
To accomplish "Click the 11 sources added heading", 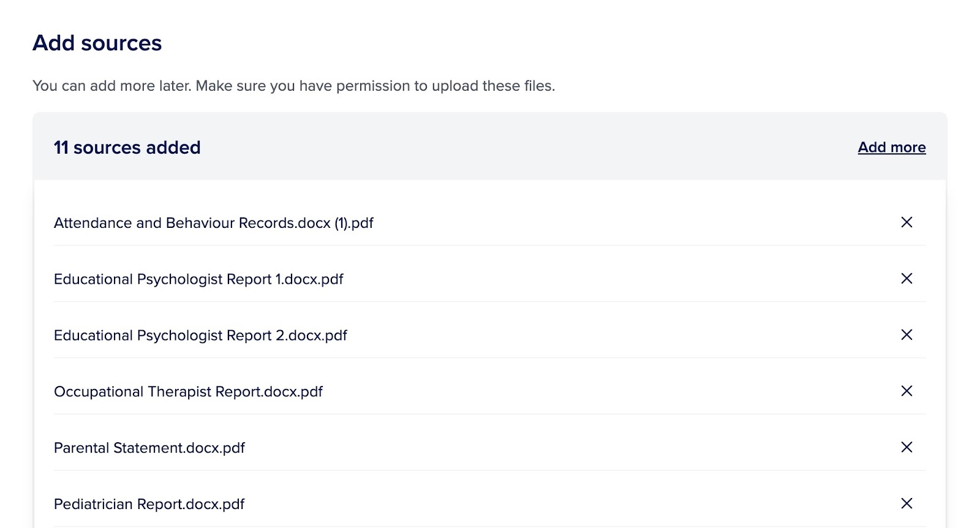I will click(x=127, y=148).
